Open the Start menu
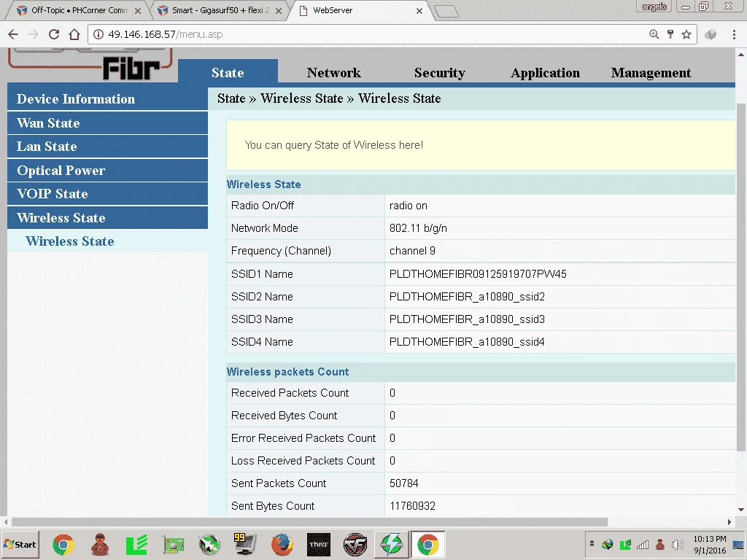The width and height of the screenshot is (747, 560). (20, 544)
